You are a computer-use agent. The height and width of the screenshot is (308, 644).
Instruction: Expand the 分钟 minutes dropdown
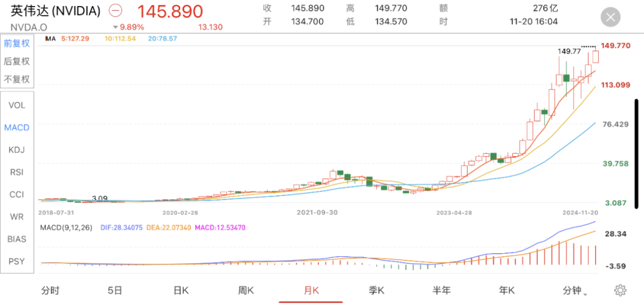click(574, 291)
